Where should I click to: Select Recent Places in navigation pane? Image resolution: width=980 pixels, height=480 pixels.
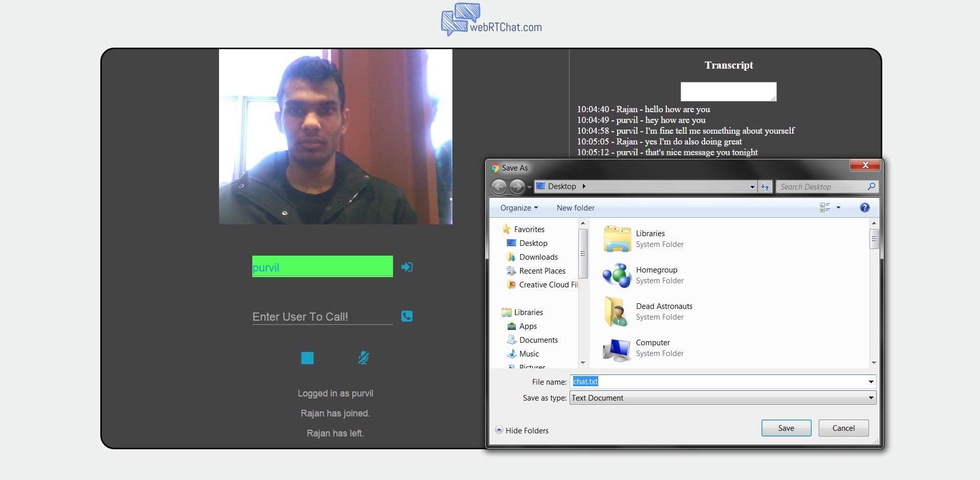[x=542, y=271]
